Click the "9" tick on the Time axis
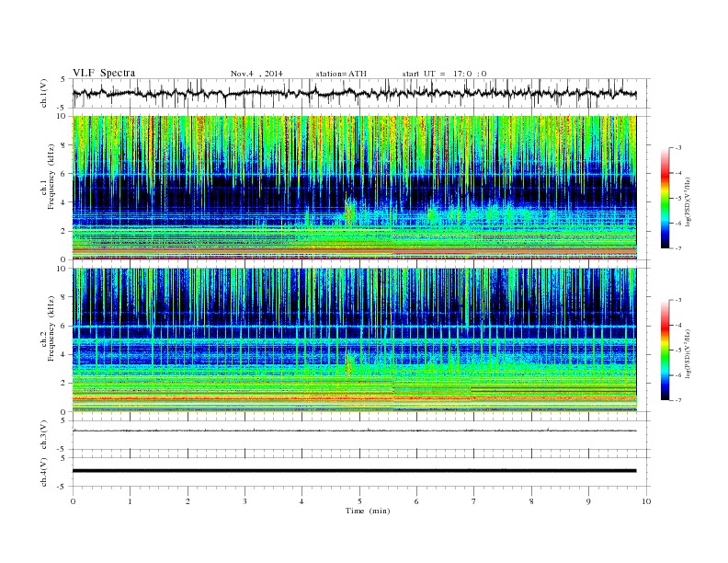The width and height of the screenshot is (728, 563). (x=588, y=501)
